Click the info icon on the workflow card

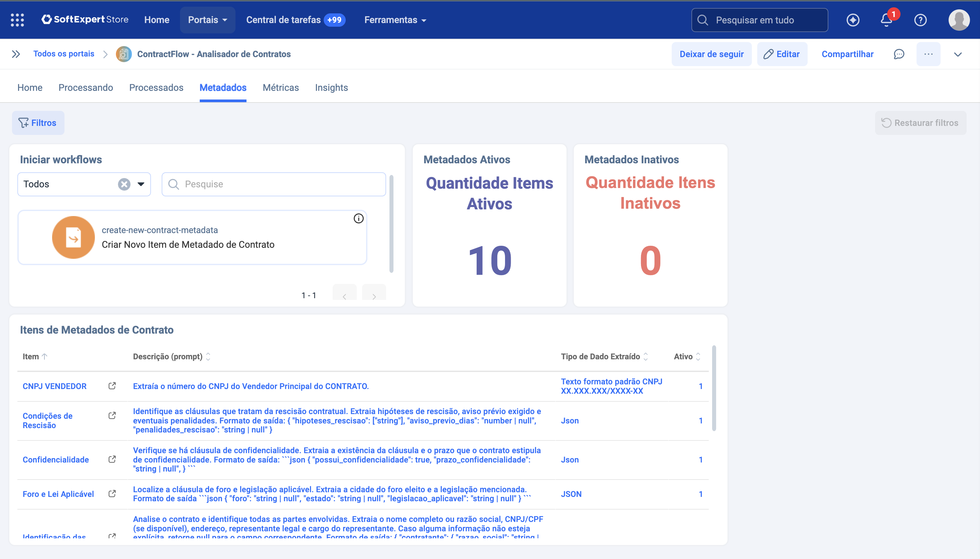coord(358,218)
